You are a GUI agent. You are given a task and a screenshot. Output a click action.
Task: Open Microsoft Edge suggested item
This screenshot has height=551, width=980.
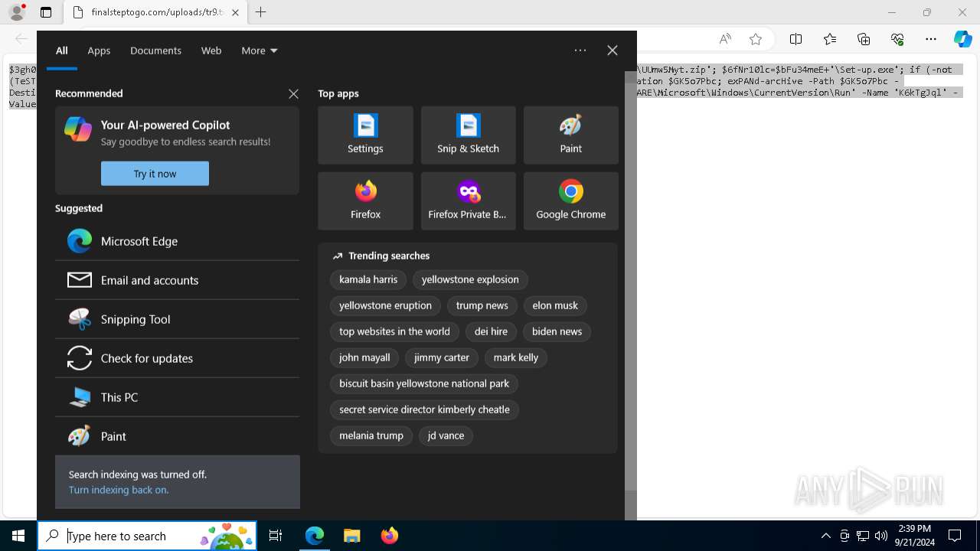pyautogui.click(x=177, y=241)
